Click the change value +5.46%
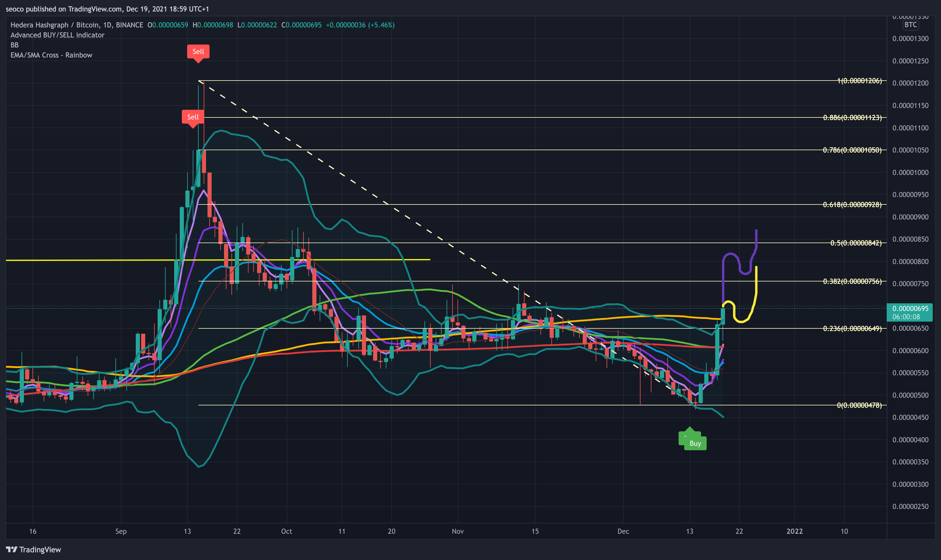 [x=381, y=25]
